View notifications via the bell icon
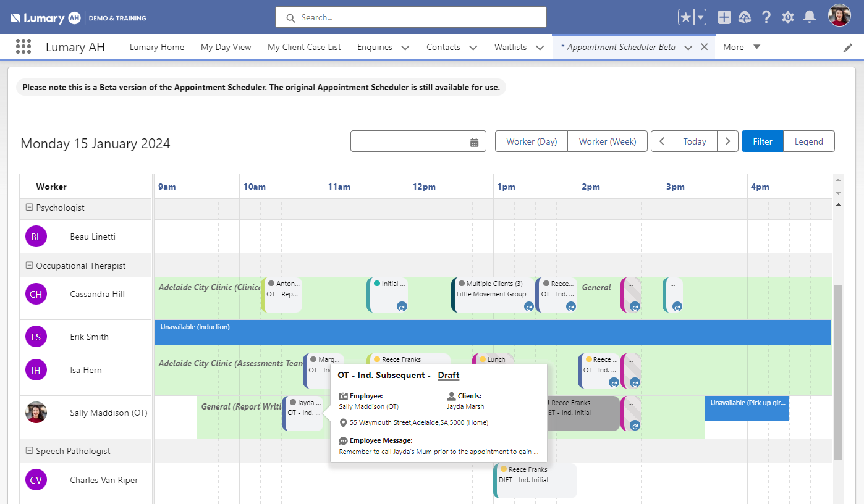The height and width of the screenshot is (504, 864). [x=809, y=17]
